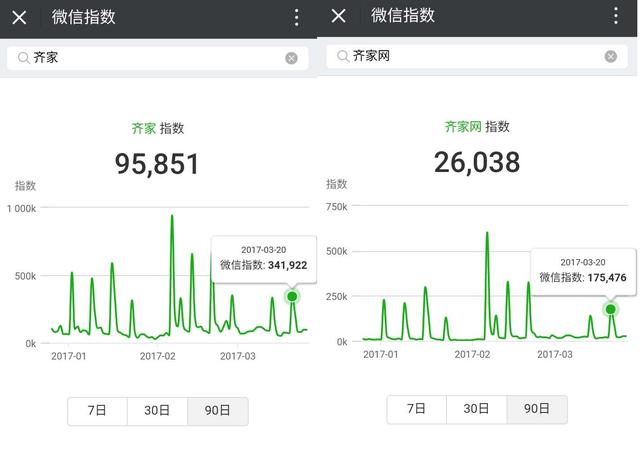640x452 pixels.
Task: Open the three-dot menu in left header
Action: tap(296, 17)
